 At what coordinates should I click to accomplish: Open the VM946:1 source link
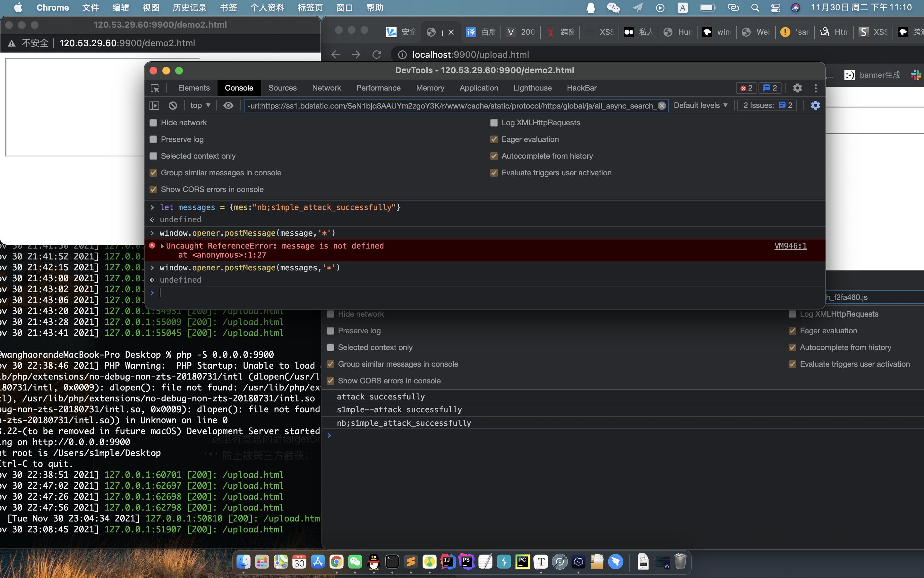790,246
